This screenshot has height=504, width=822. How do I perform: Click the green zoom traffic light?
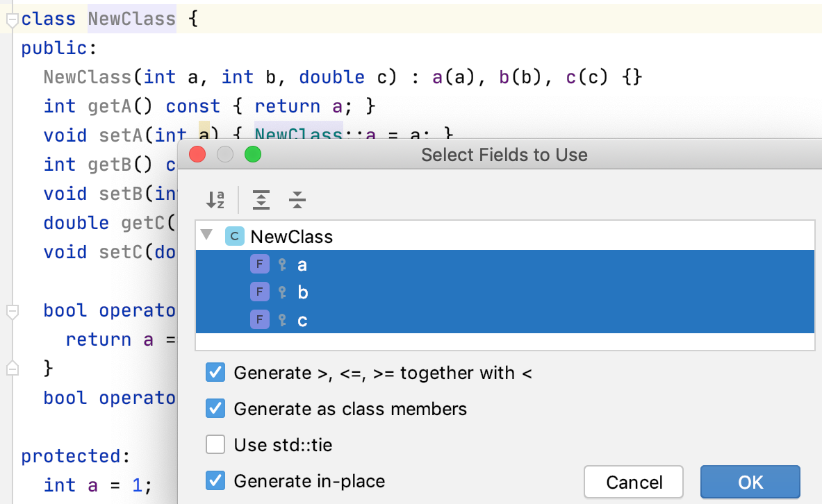(x=253, y=155)
